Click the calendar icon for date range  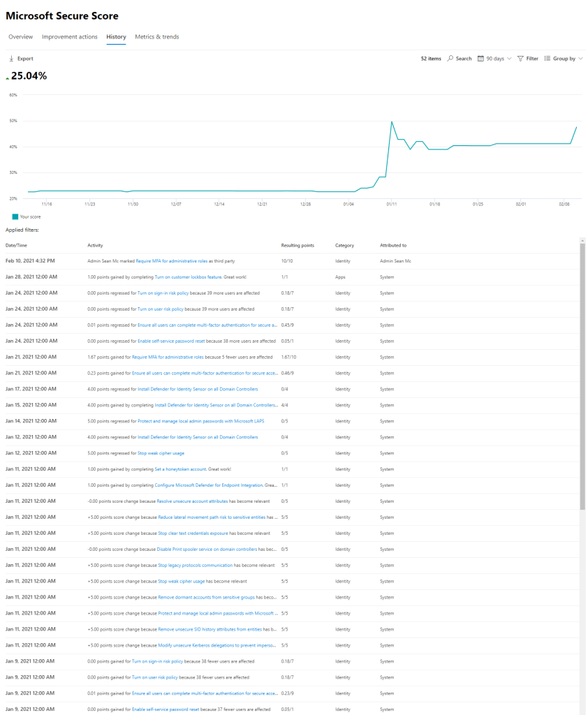click(x=481, y=59)
